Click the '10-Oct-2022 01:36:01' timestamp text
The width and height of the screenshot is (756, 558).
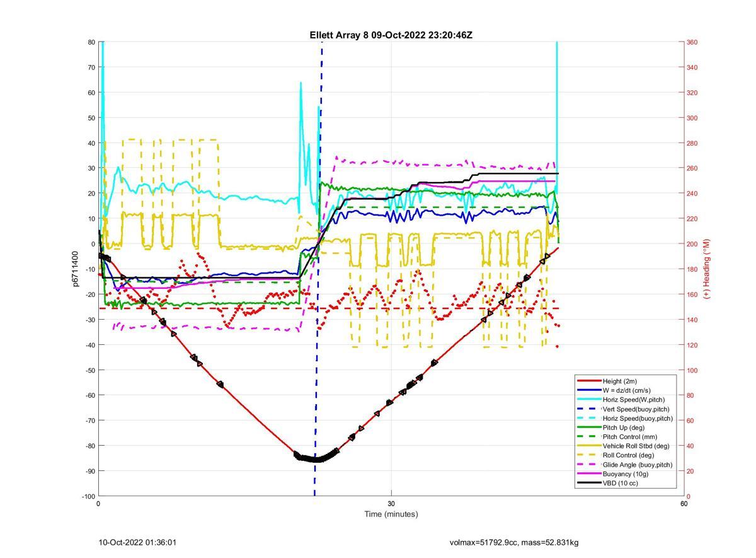(137, 542)
